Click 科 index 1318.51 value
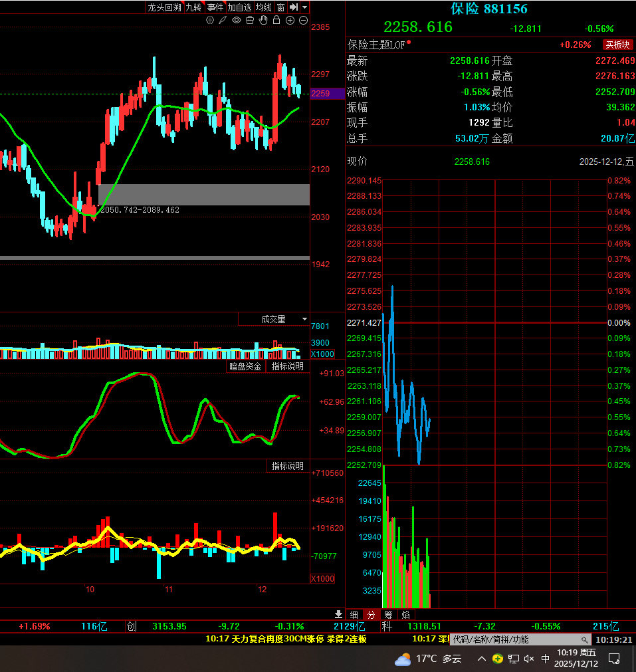636x672 pixels. 424,626
